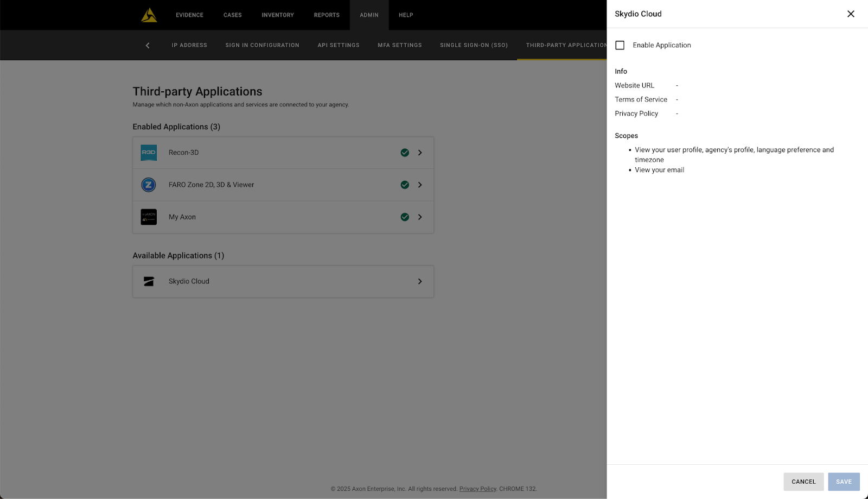Open the Evidence menu
Viewport: 868px width, 499px height.
[x=189, y=15]
